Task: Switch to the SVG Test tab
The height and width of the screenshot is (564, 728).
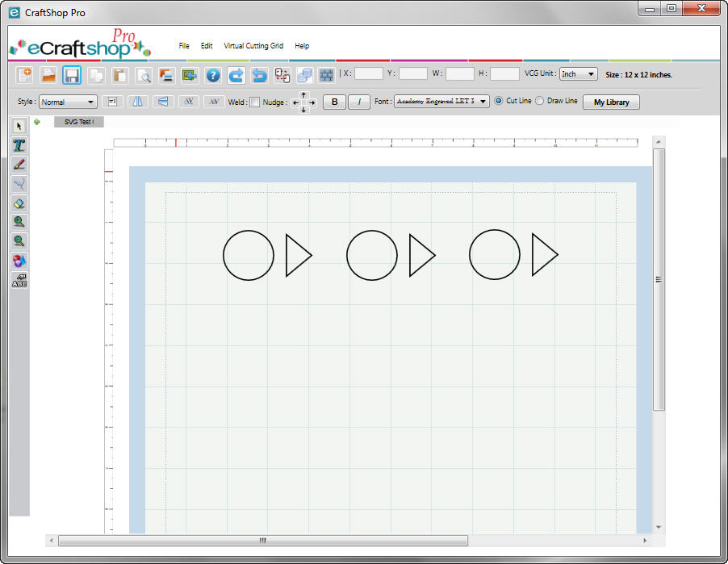Action: 77,122
